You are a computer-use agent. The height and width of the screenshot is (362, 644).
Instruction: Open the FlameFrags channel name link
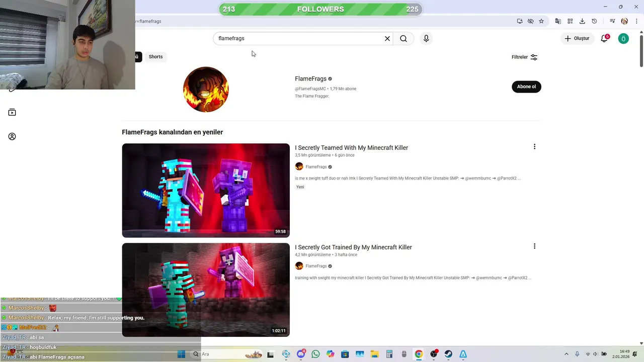(310, 79)
